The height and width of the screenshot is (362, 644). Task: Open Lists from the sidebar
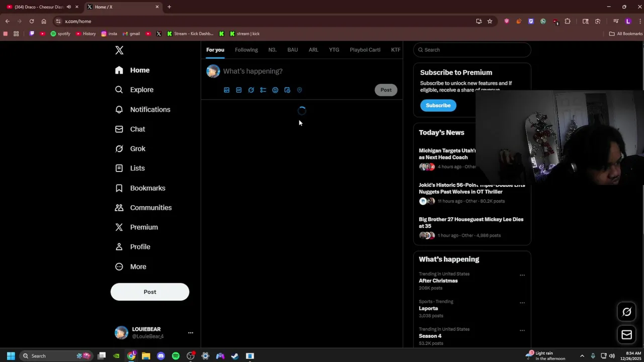[130, 168]
